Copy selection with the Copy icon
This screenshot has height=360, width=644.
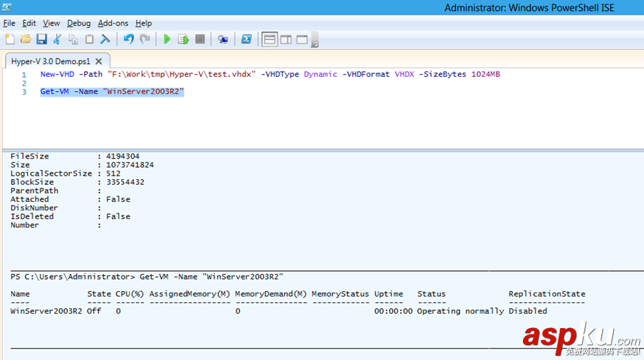click(73, 39)
